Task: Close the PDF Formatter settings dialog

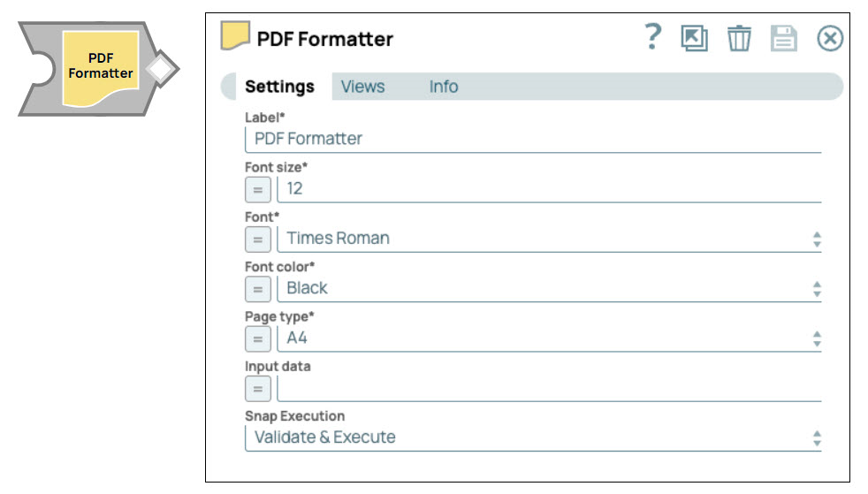Action: 829,38
